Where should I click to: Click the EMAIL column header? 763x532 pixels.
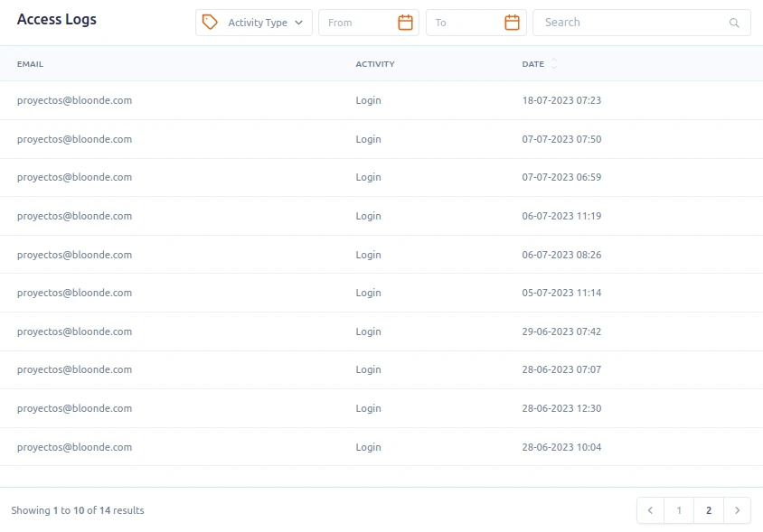[30, 64]
